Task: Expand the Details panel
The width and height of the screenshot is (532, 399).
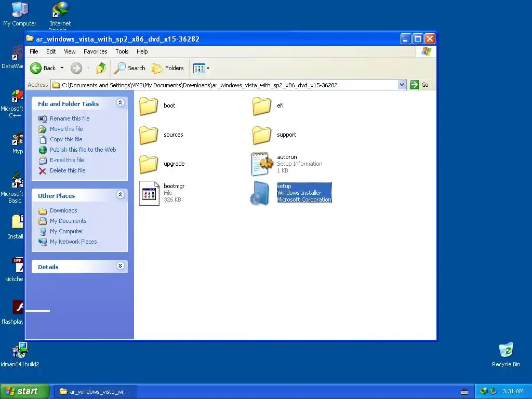Action: [x=121, y=266]
